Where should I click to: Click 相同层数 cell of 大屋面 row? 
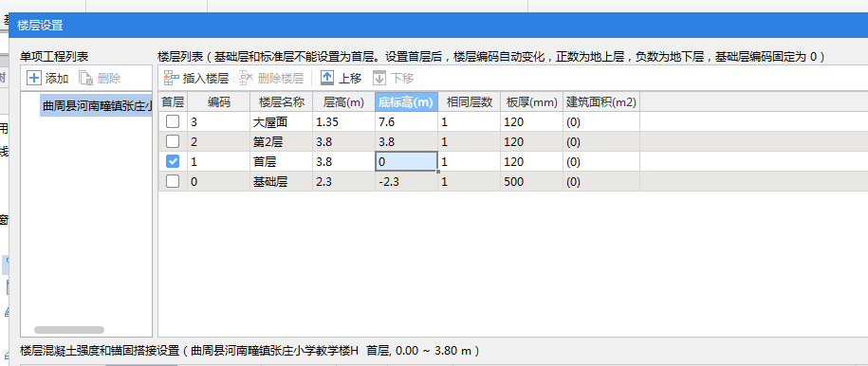click(x=470, y=121)
